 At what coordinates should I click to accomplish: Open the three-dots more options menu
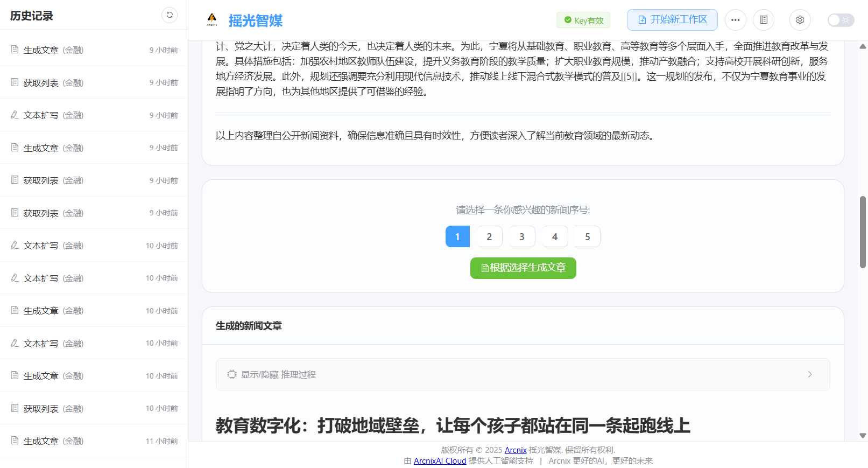point(735,20)
